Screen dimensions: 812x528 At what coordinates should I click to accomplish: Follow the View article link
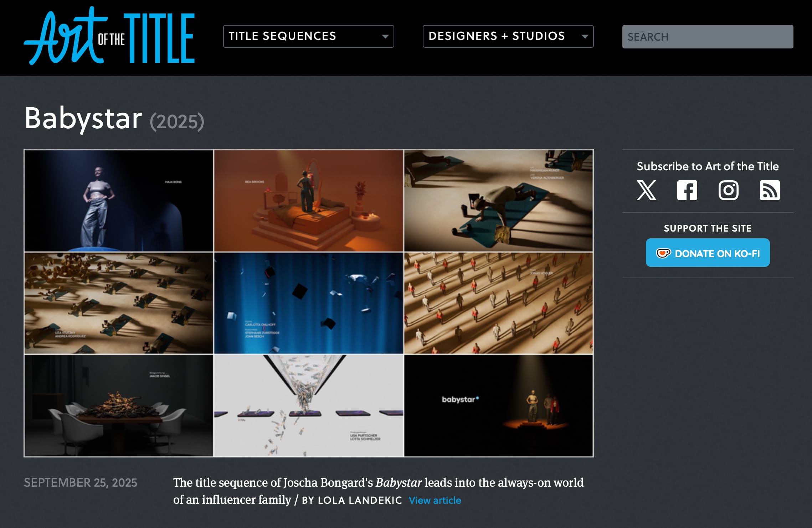[x=435, y=500]
